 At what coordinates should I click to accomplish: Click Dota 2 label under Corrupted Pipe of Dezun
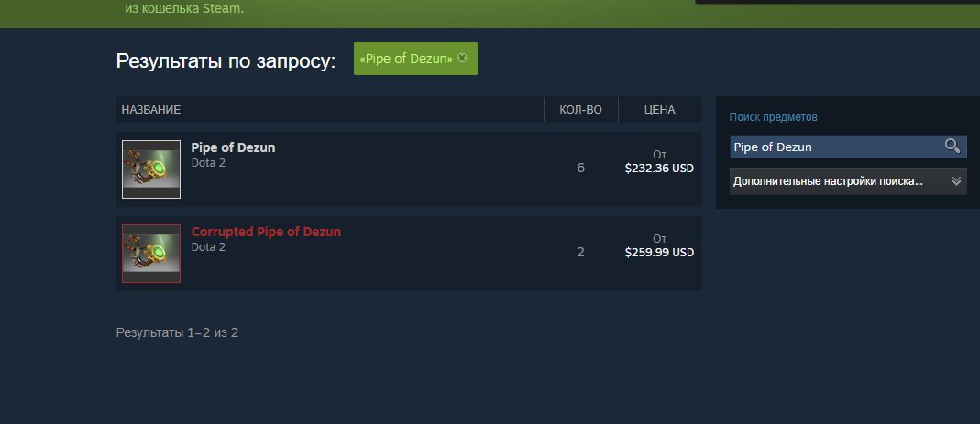(208, 247)
